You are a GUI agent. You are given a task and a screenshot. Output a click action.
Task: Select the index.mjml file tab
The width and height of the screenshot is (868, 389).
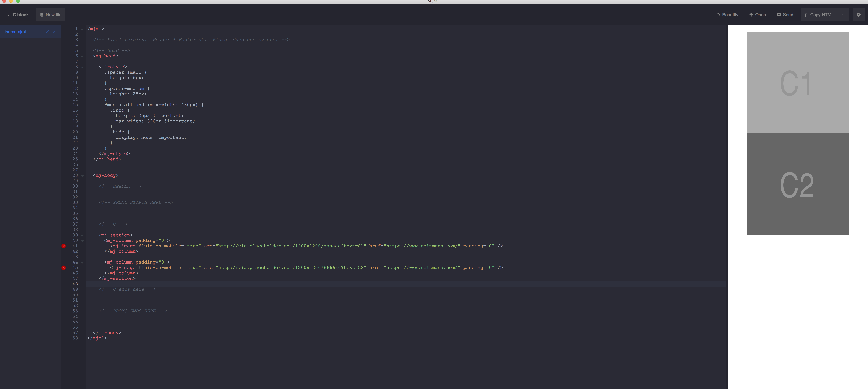pyautogui.click(x=20, y=32)
